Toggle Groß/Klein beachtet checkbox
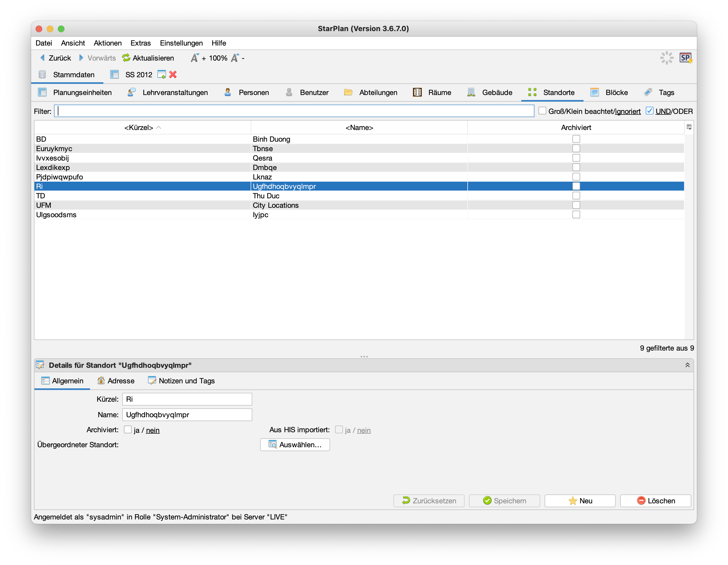The width and height of the screenshot is (728, 565). click(542, 111)
